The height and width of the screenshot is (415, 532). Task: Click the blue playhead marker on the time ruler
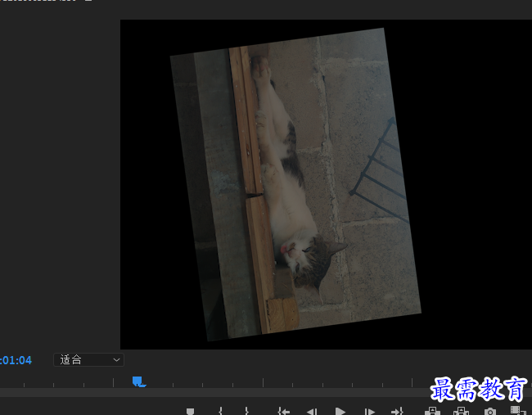(138, 381)
